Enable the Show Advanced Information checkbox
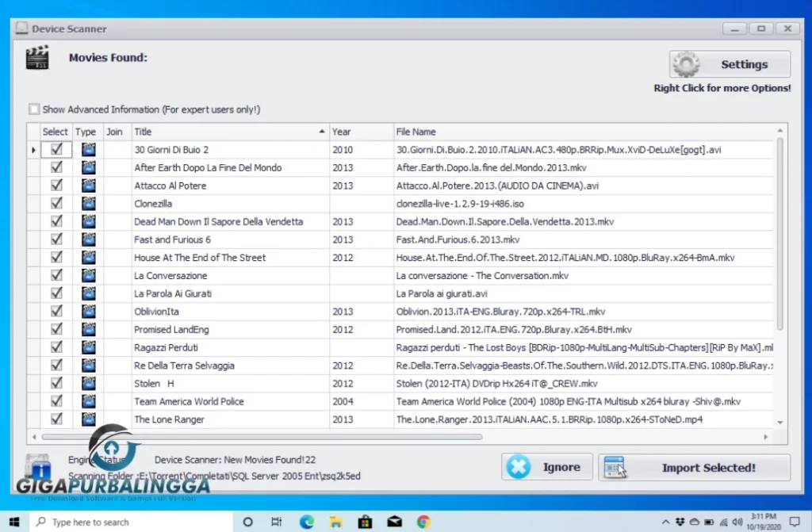812x532 pixels. pyautogui.click(x=34, y=109)
